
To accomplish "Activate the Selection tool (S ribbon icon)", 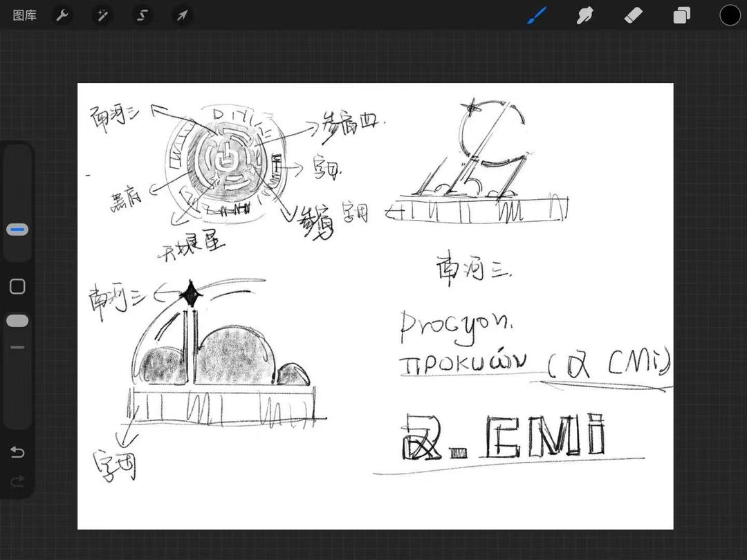I will (x=142, y=15).
